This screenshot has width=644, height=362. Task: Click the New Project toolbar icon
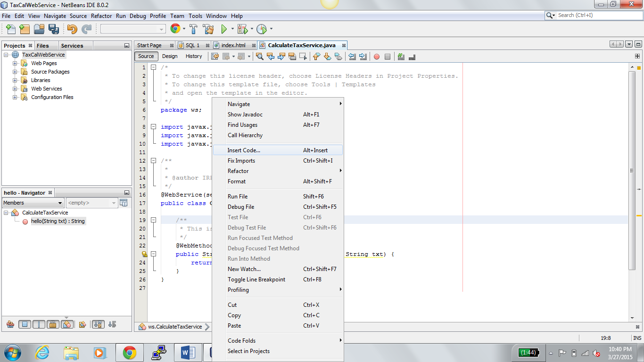pos(25,29)
